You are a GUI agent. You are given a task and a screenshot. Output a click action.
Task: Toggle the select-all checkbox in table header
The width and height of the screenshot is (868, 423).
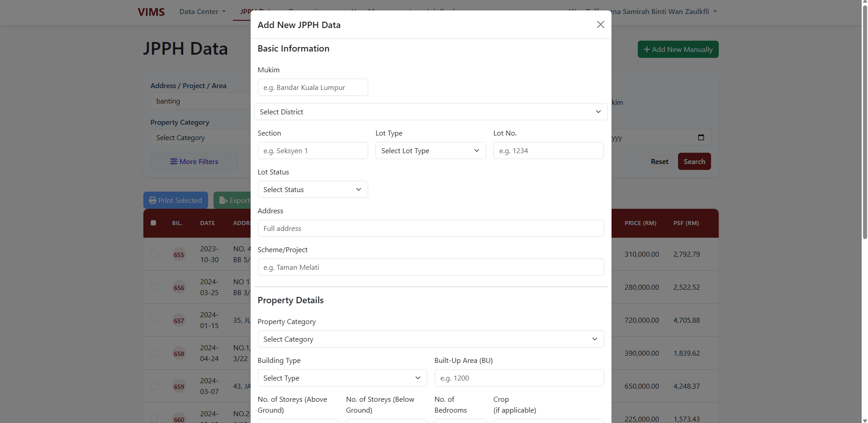(153, 223)
